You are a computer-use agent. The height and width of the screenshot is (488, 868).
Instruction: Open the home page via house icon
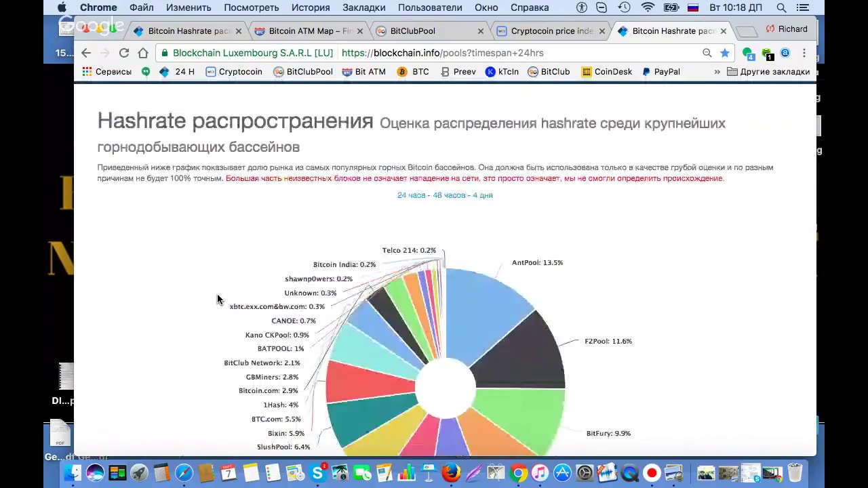click(143, 53)
